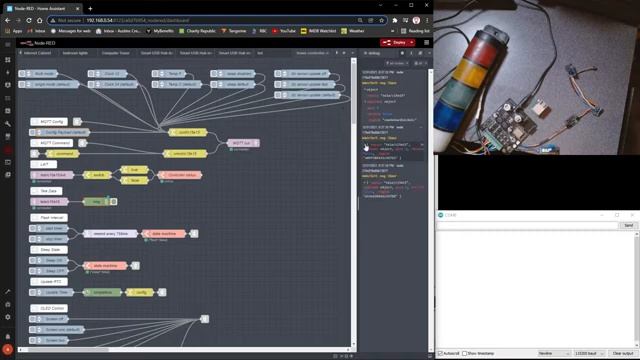Open Home Assistant sidebar menu icon

coord(8,44)
